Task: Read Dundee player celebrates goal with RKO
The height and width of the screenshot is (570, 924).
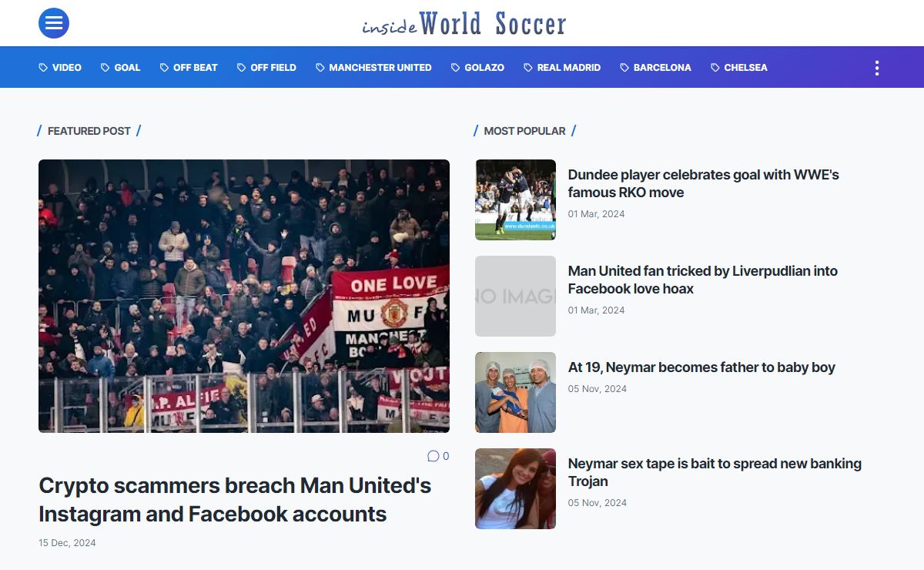Action: (704, 183)
